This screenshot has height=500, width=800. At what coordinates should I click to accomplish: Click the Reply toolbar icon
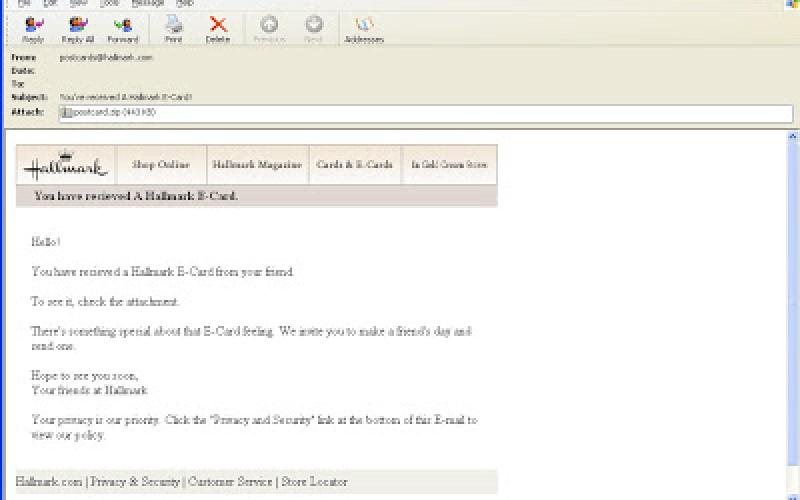(x=33, y=28)
